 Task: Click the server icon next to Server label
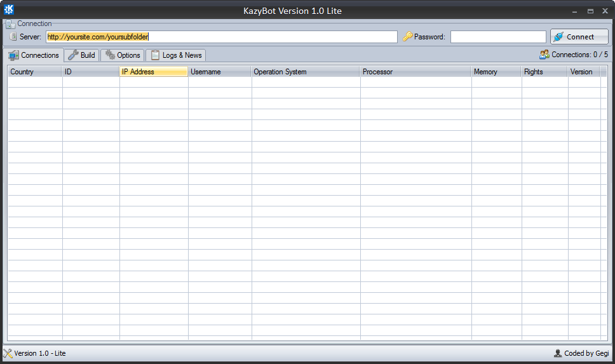[x=13, y=37]
